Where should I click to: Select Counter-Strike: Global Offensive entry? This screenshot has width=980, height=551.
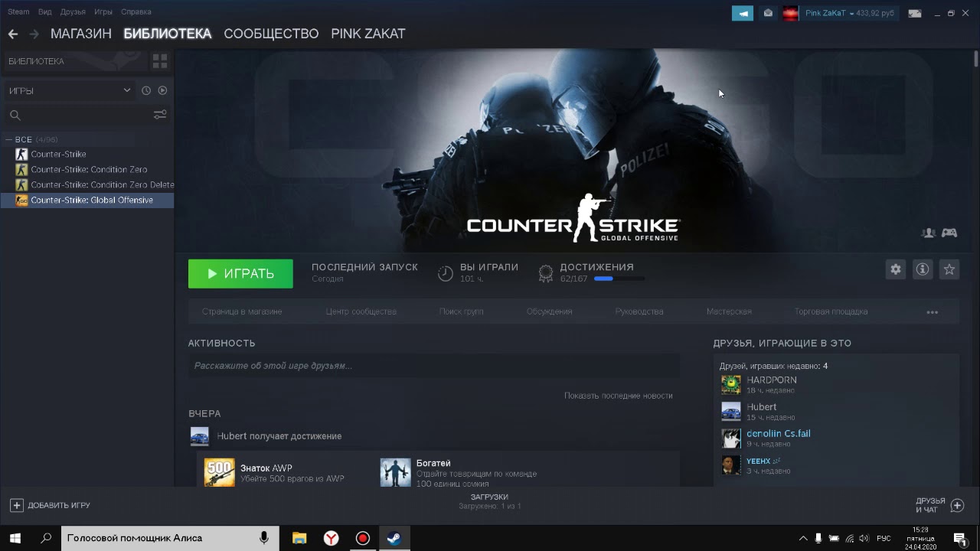click(87, 200)
